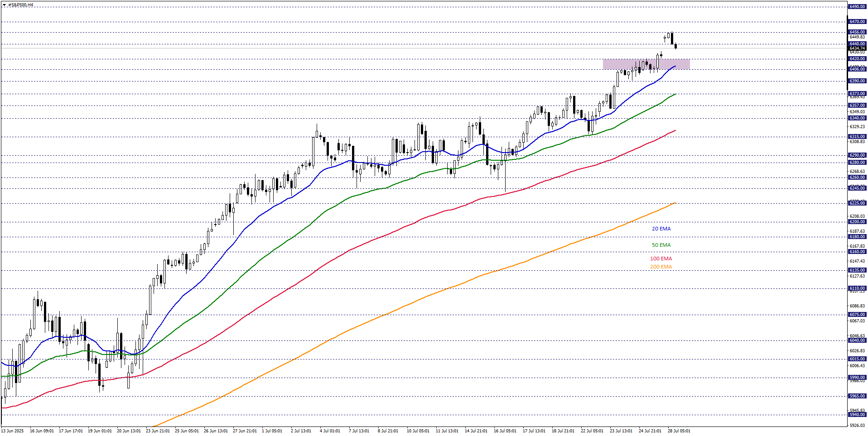Viewport: 868px width, 436px height.
Task: Select the 6340.00 price level label
Action: click(857, 118)
